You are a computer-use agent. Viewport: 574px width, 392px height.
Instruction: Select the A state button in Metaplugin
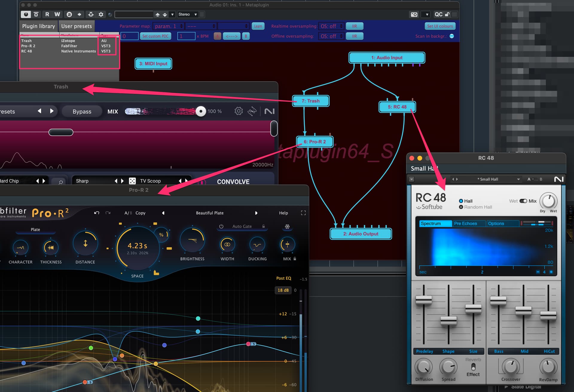[x=217, y=36]
